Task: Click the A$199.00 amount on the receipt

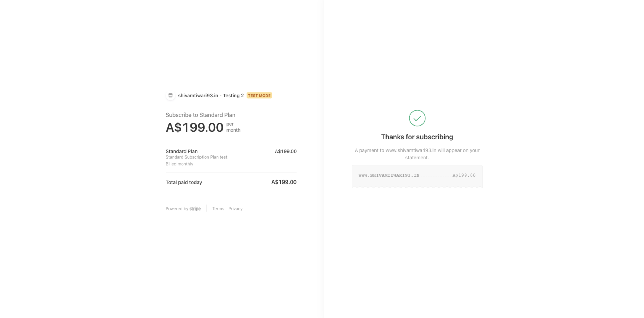Action: point(464,175)
